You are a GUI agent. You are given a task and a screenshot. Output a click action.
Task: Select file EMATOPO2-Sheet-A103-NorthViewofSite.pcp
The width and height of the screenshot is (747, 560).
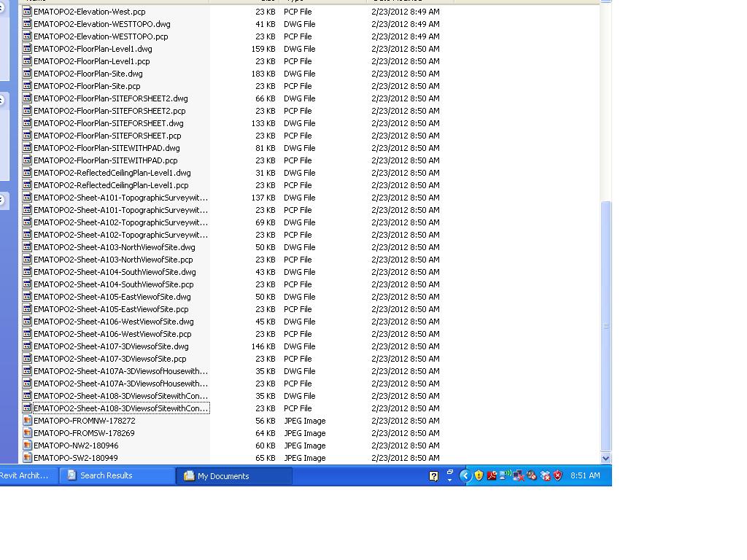click(113, 259)
